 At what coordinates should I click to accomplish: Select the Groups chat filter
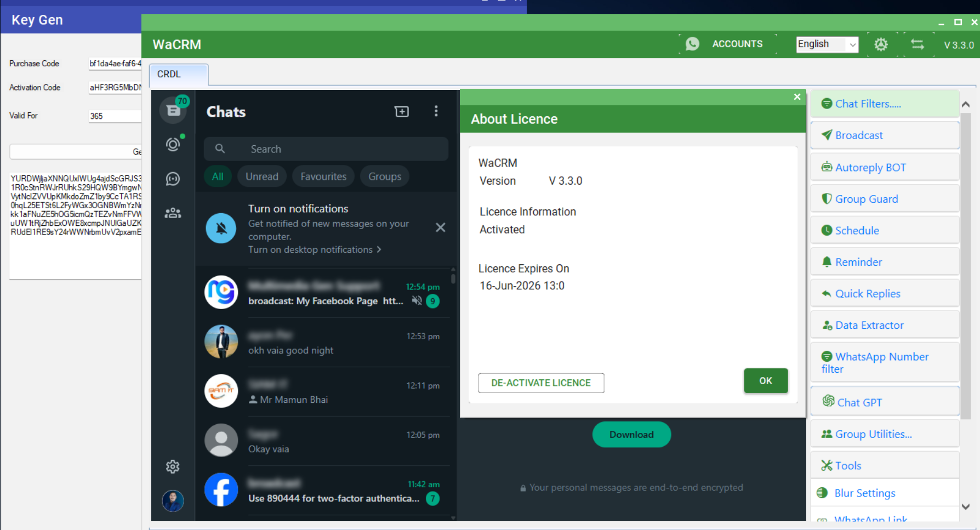coord(385,176)
